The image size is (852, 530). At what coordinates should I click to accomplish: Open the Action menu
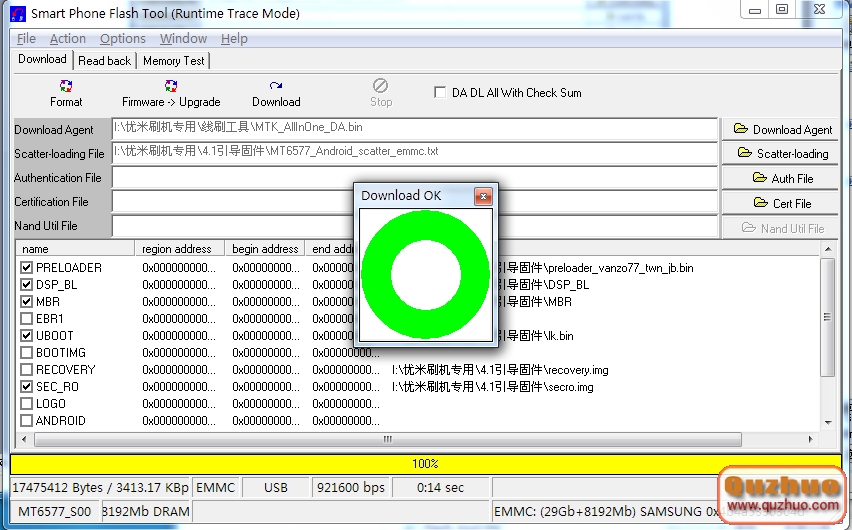point(68,39)
